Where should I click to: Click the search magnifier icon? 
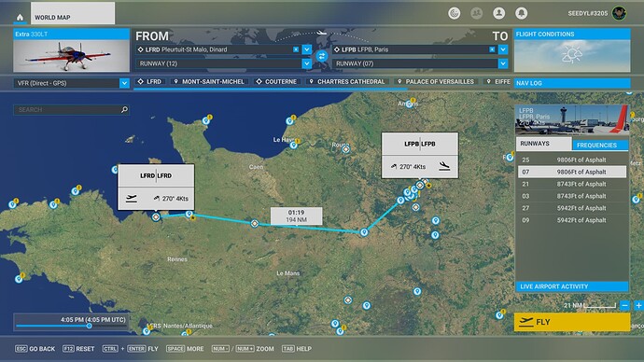(x=124, y=109)
